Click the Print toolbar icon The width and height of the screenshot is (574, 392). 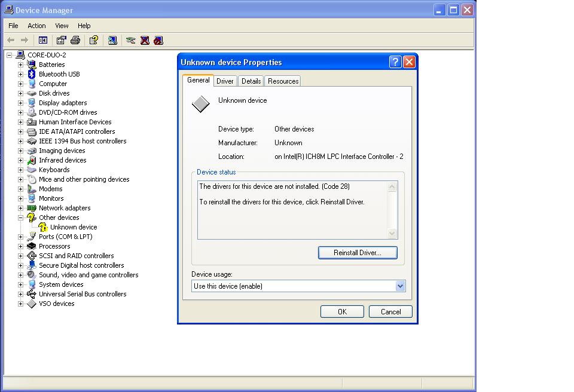tap(75, 40)
